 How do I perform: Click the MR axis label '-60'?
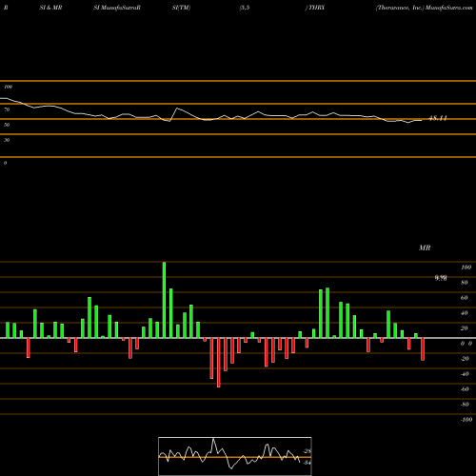point(465,389)
